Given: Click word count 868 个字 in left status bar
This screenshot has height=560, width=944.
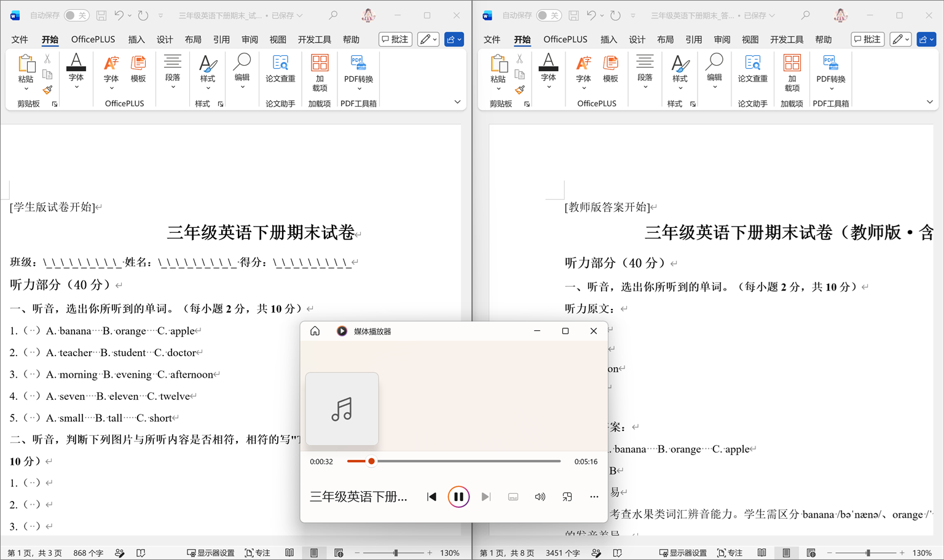Looking at the screenshot, I should pos(88,553).
